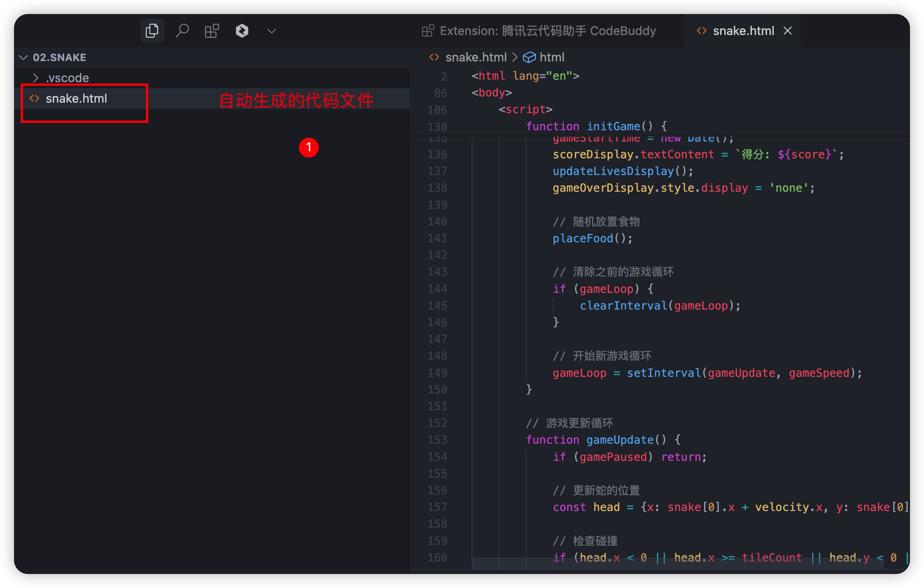Click the breadcrumb file icon before snake.html
924x588 pixels.
pos(434,58)
